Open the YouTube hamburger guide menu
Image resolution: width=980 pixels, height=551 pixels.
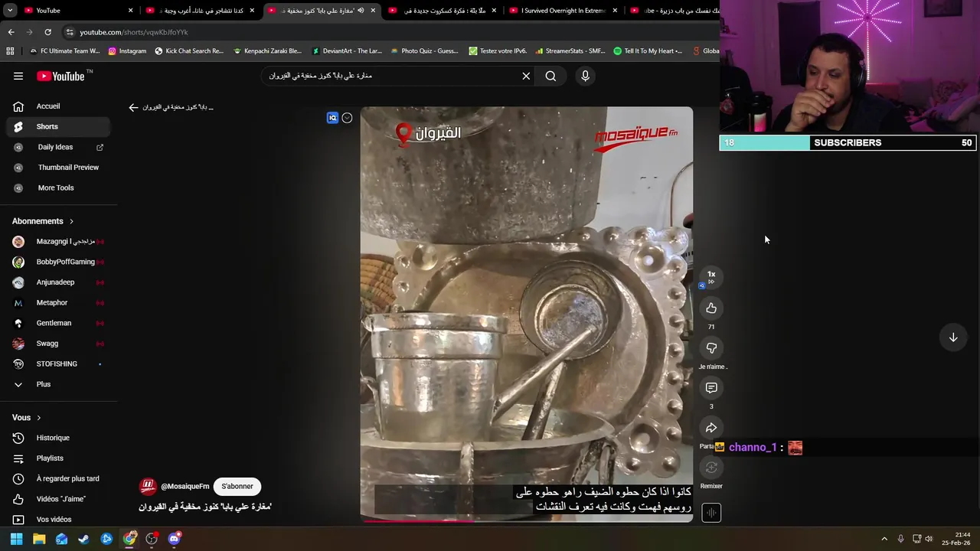(x=18, y=76)
